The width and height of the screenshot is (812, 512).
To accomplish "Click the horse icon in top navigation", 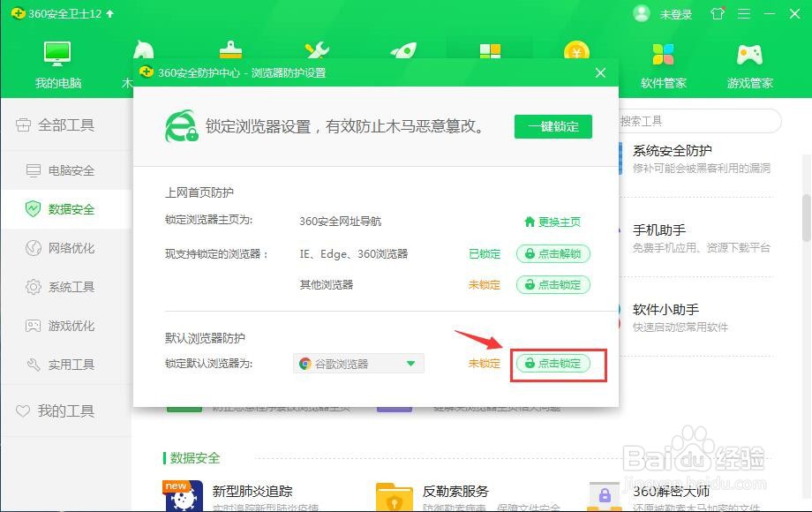I will click(x=144, y=49).
